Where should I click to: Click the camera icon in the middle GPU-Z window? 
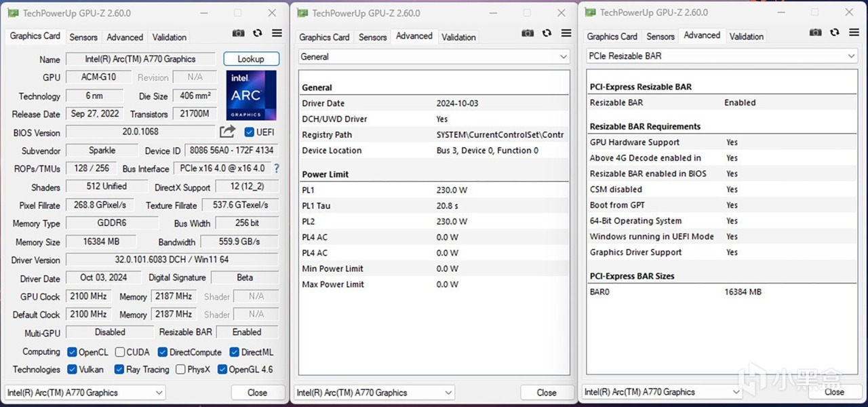528,33
